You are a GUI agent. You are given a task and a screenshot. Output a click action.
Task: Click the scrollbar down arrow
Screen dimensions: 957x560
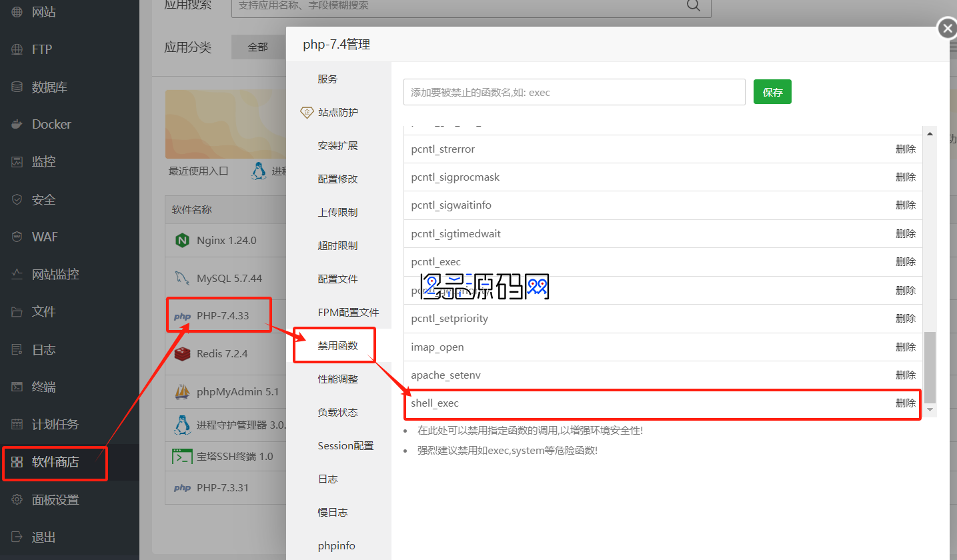[x=930, y=410]
